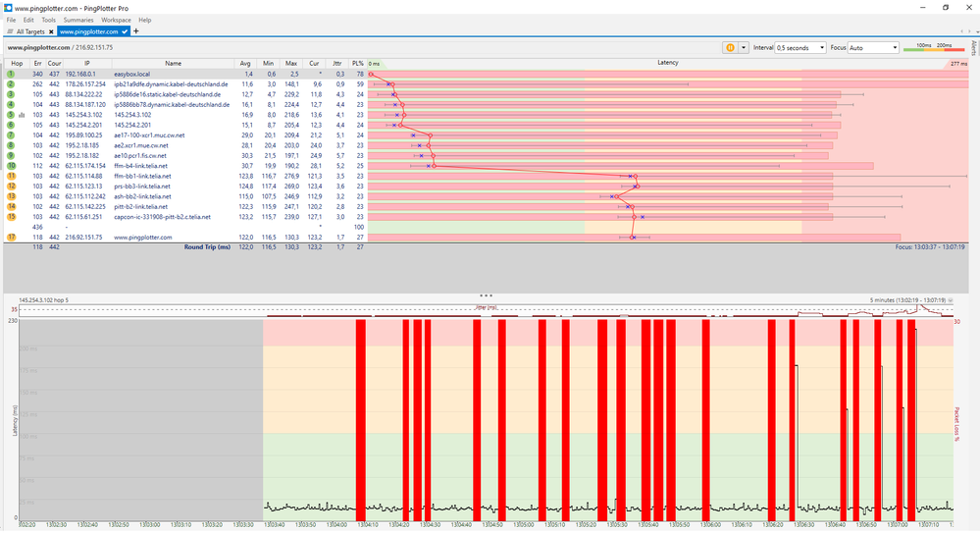Open the Summaries menu
This screenshot has height=535, width=980.
tap(78, 20)
